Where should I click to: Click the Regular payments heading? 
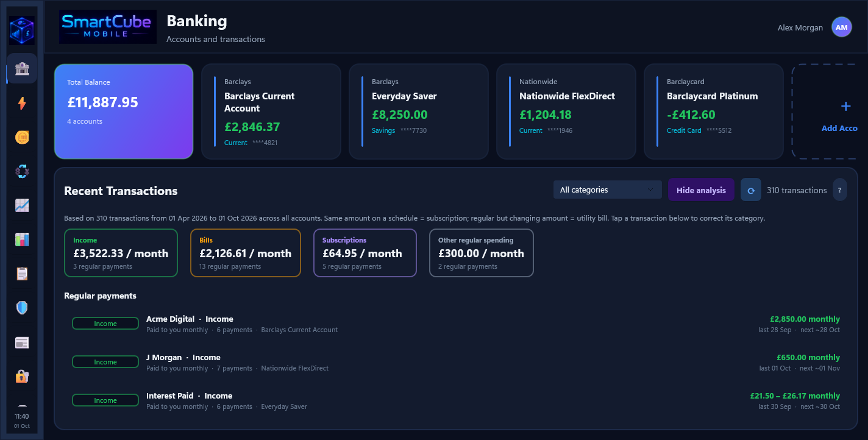(x=100, y=296)
